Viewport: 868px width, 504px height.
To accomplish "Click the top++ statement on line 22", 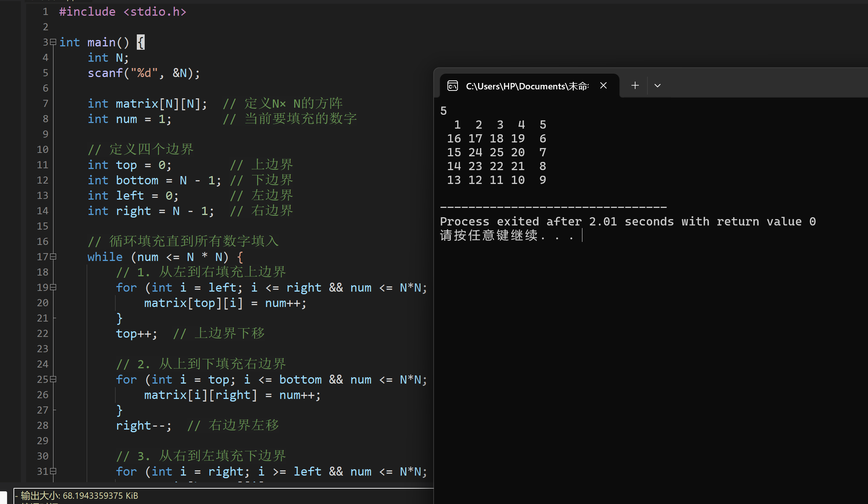I will coord(136,334).
